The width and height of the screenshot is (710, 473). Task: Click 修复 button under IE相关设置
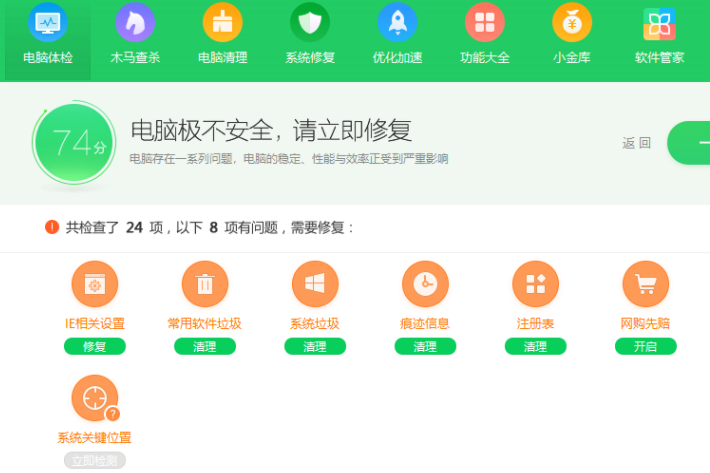click(95, 346)
